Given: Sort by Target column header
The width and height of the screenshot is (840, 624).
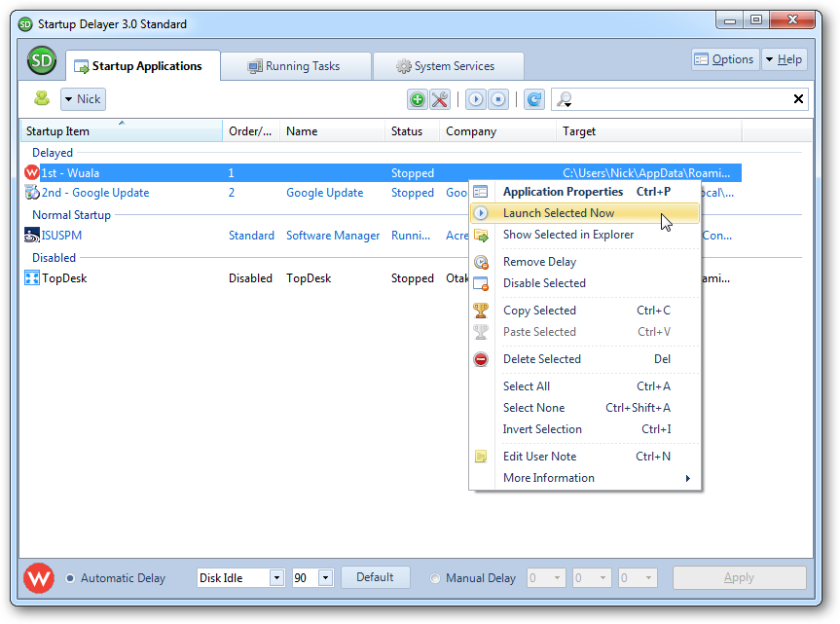Looking at the screenshot, I should point(649,131).
